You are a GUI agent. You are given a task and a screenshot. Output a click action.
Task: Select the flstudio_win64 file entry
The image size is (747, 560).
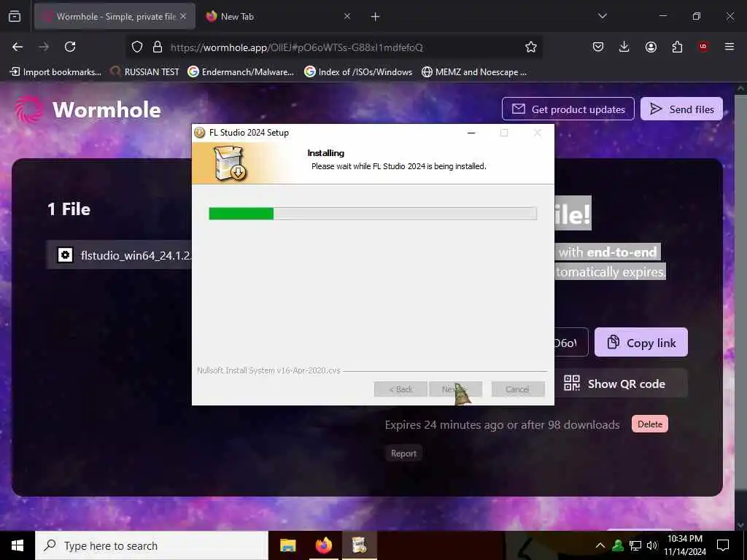[120, 255]
